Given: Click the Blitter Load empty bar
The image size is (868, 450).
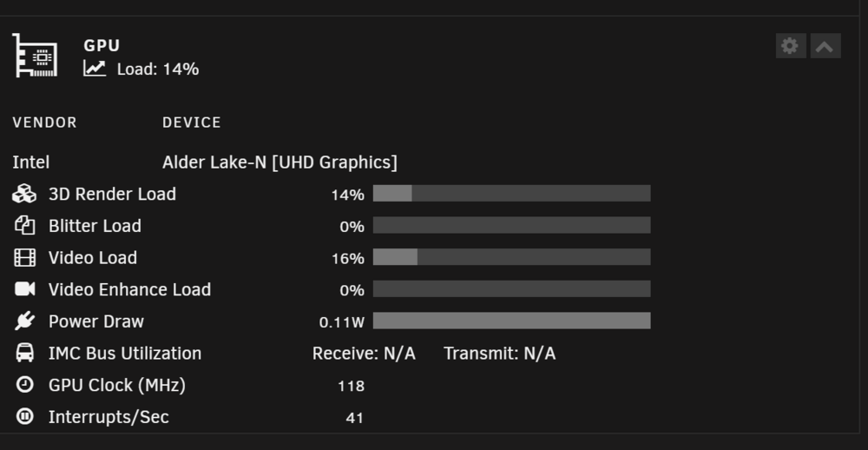Looking at the screenshot, I should point(511,225).
